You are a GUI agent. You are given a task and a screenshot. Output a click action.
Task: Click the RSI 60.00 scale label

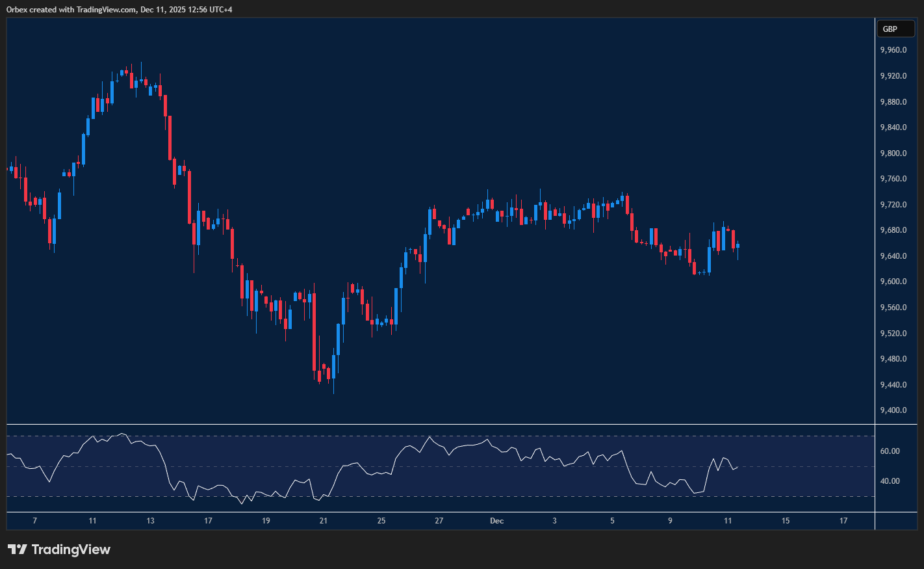[x=890, y=451]
